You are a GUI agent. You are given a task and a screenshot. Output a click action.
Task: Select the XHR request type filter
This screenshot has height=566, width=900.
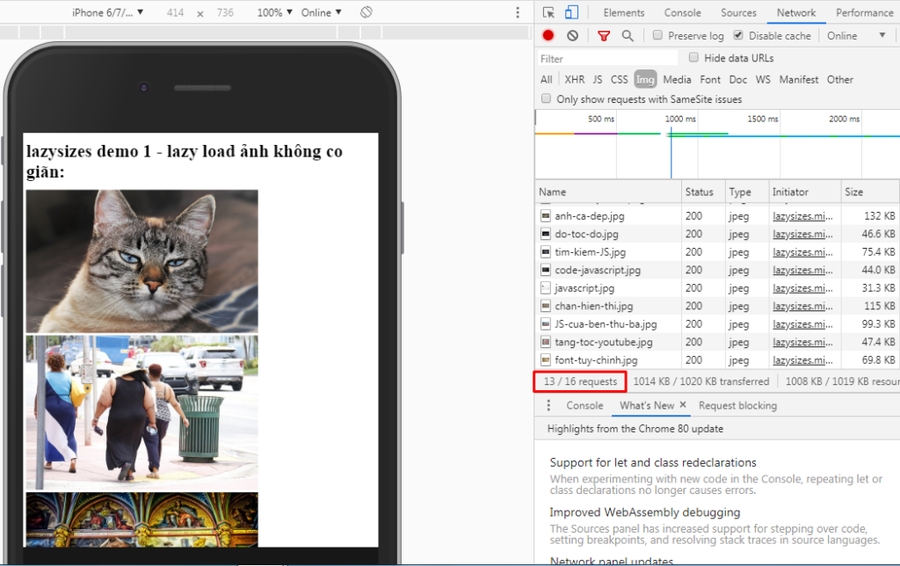pos(574,80)
